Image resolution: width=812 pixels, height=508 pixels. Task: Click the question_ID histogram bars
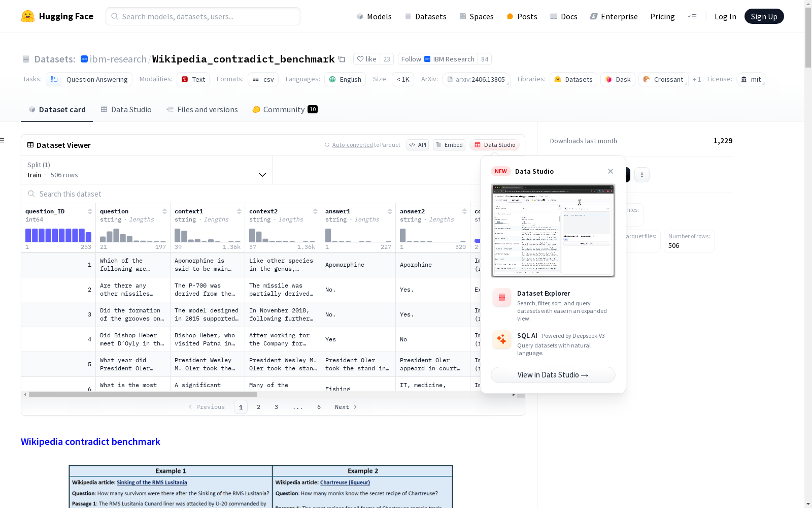58,235
